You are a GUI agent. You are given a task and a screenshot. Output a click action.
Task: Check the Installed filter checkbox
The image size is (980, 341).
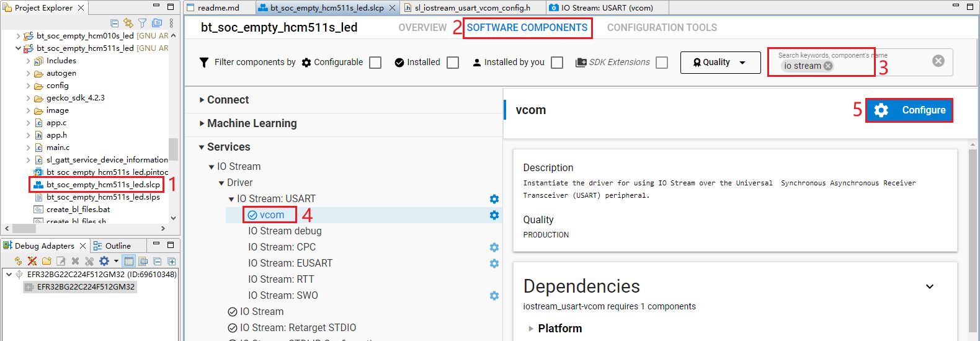(453, 63)
